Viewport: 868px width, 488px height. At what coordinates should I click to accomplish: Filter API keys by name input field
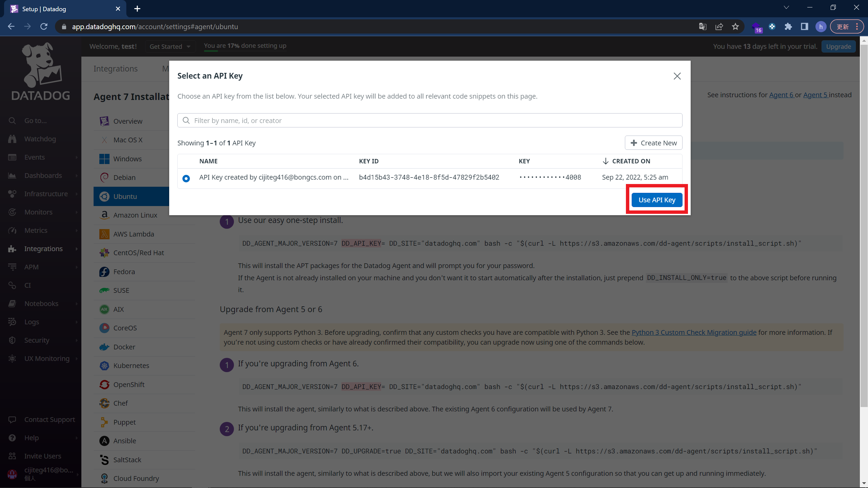coord(429,120)
